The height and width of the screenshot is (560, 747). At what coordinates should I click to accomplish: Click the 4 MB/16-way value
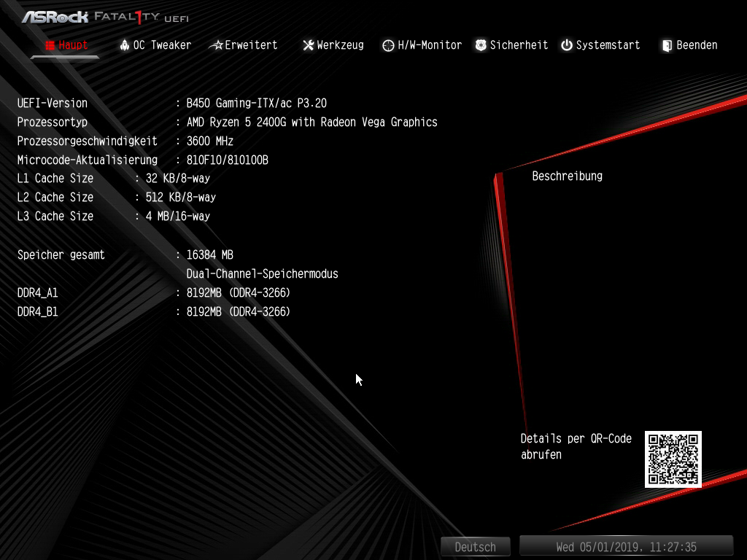click(x=178, y=217)
